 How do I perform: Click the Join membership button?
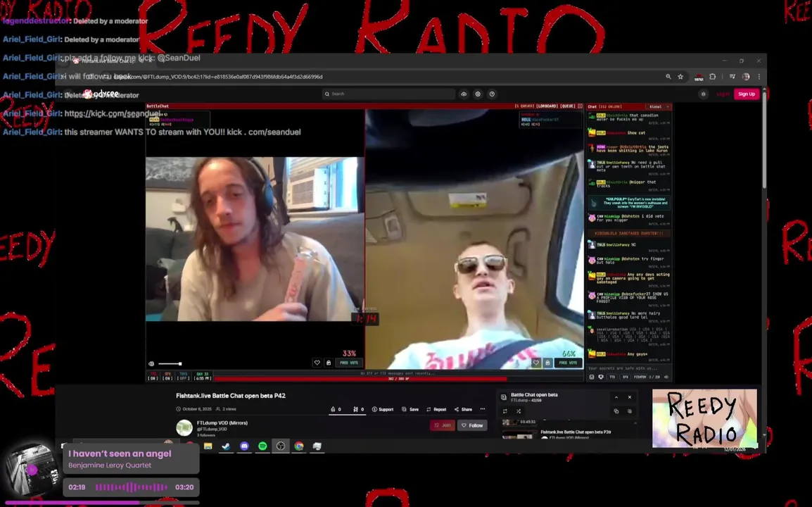coord(443,425)
